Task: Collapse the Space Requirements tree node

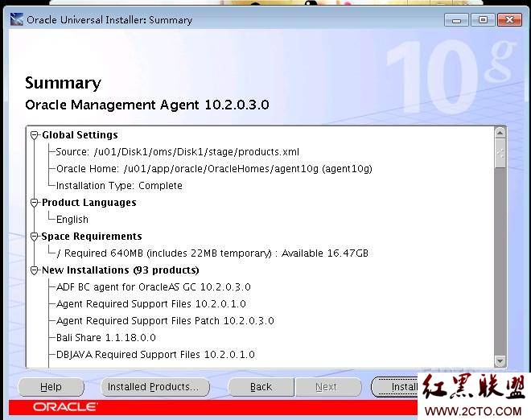Action: pyautogui.click(x=35, y=237)
